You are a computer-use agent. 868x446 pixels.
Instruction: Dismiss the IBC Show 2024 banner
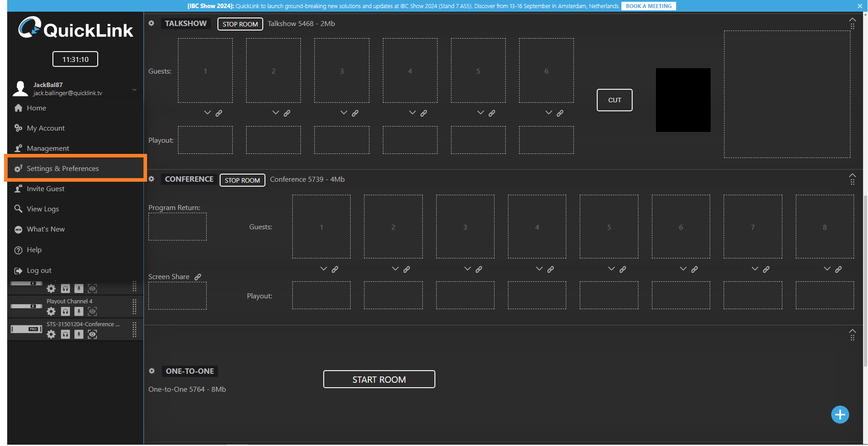(860, 6)
